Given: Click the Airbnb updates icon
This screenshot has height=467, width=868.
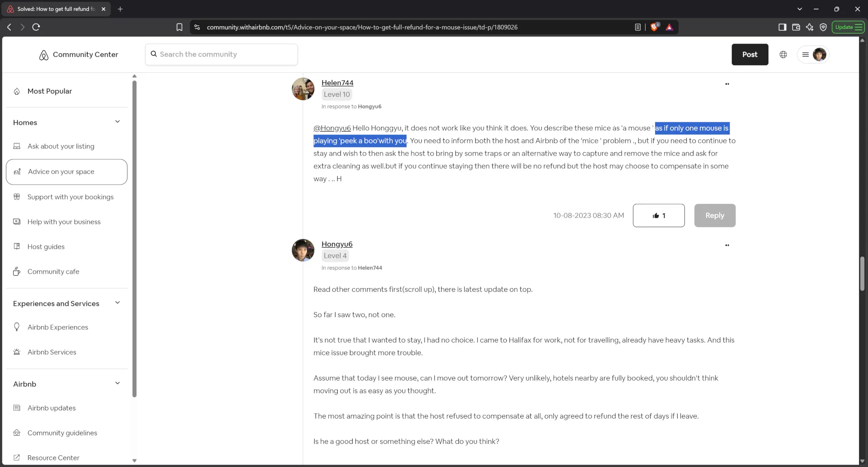Looking at the screenshot, I should click(x=17, y=408).
